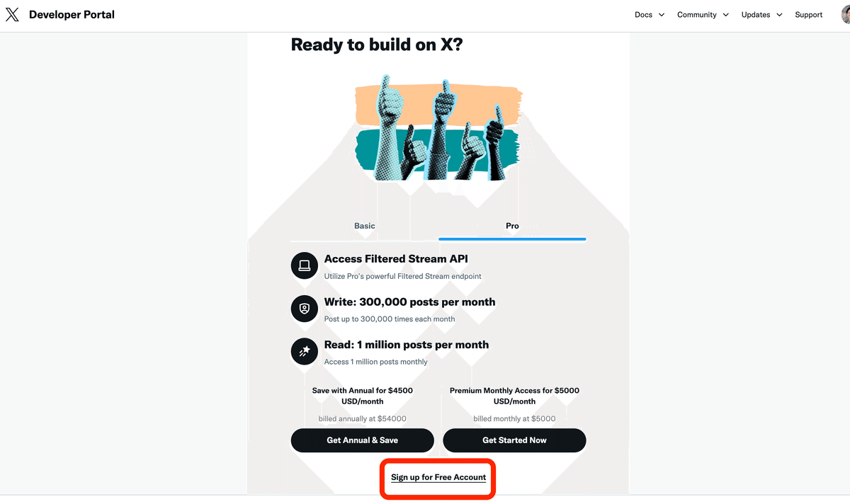Click Get Started Now button

click(514, 440)
